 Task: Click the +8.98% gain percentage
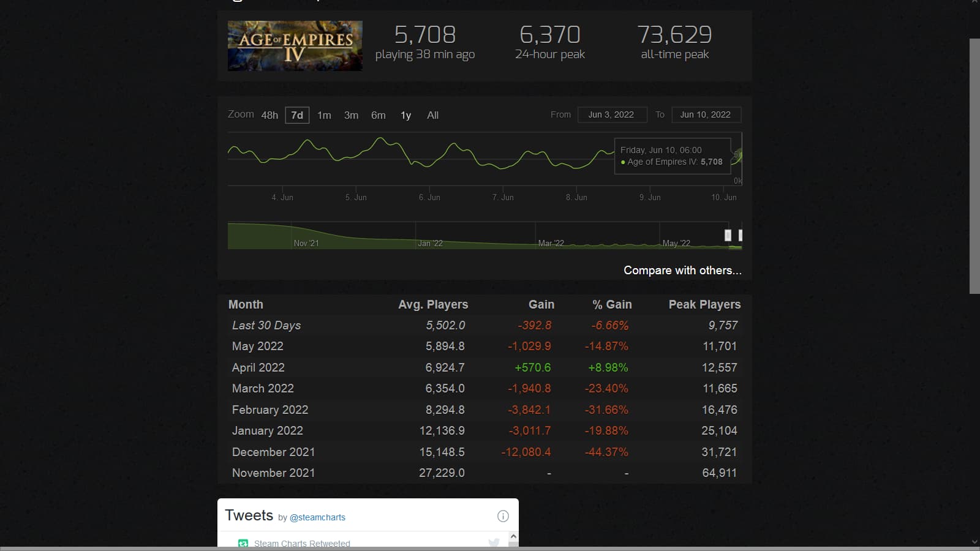pyautogui.click(x=608, y=367)
